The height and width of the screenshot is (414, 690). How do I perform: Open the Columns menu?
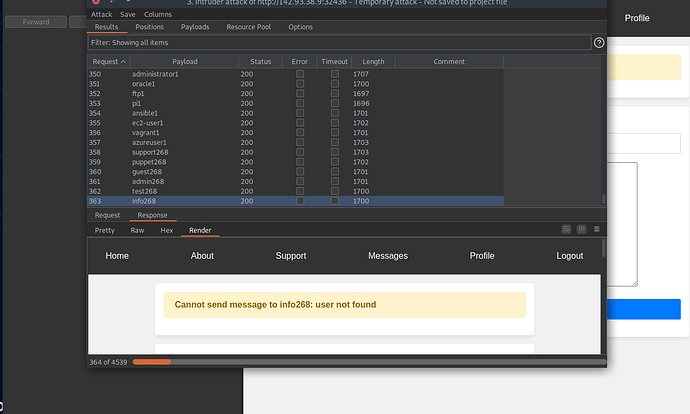[x=157, y=15]
